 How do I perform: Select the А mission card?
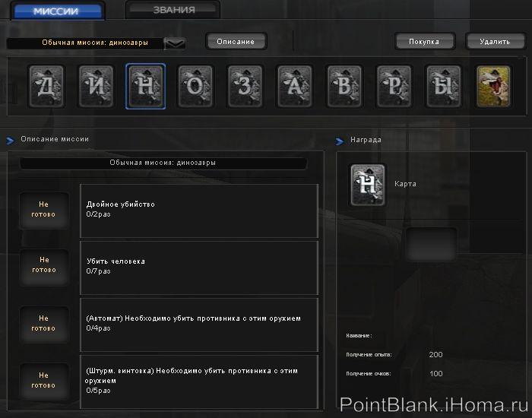(x=295, y=87)
